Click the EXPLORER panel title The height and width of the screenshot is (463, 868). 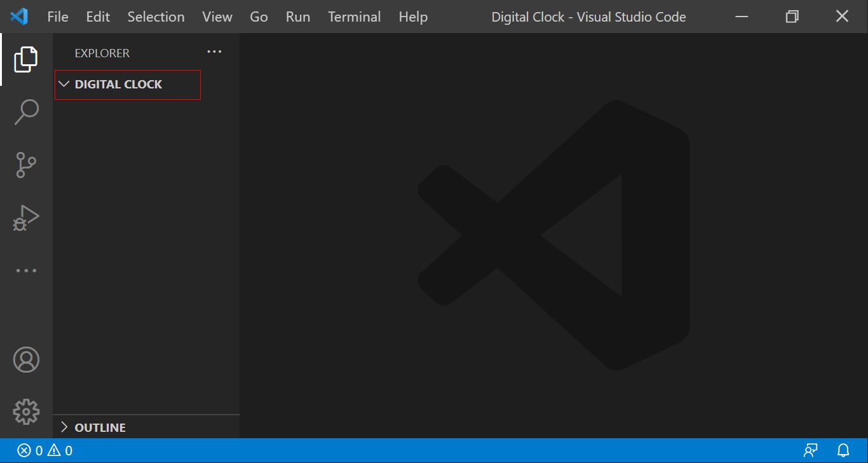[x=102, y=53]
